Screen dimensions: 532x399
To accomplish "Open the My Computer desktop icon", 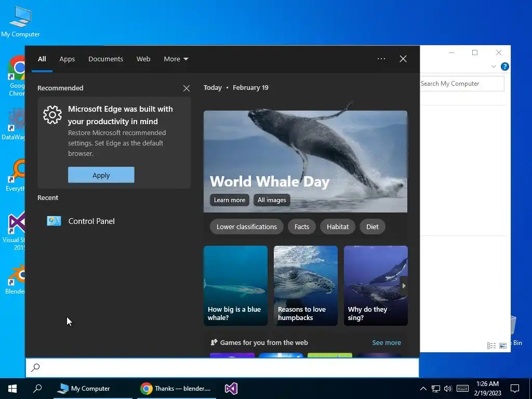I will coord(20,22).
